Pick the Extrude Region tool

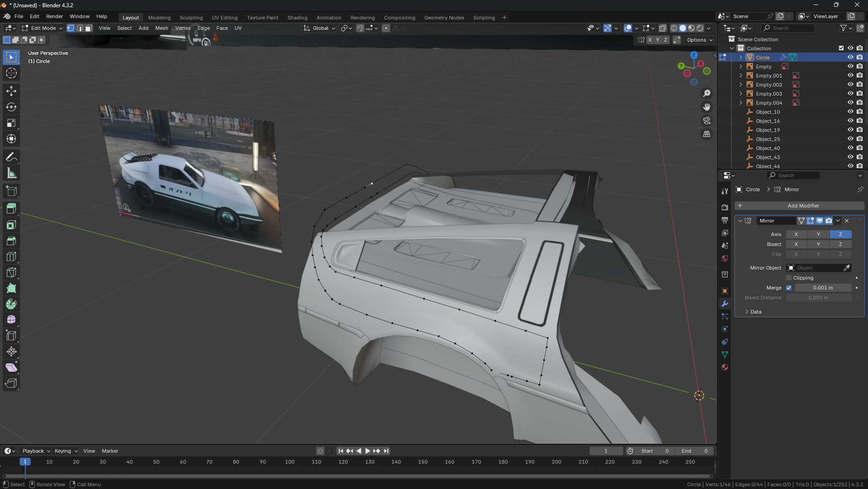[x=11, y=208]
